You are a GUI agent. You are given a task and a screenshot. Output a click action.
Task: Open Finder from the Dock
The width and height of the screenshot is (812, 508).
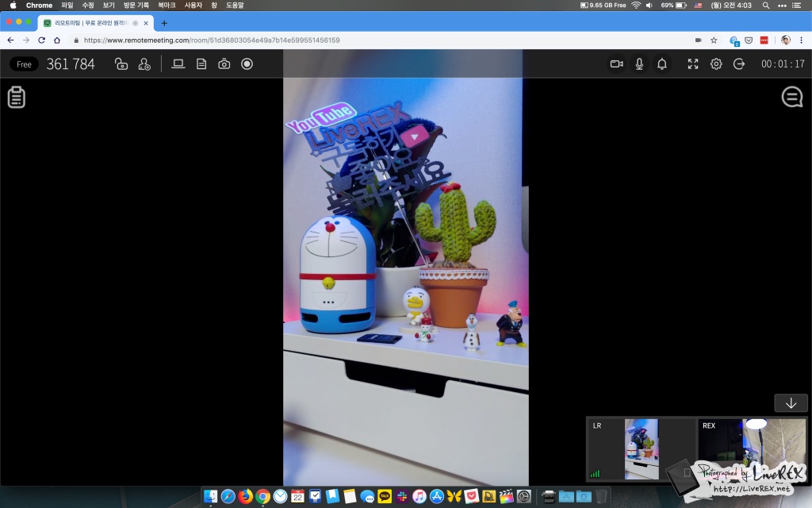pyautogui.click(x=210, y=496)
